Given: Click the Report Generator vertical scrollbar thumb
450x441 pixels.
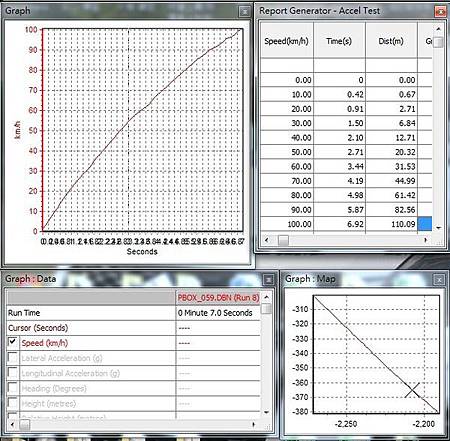Looking at the screenshot, I should (x=439, y=42).
